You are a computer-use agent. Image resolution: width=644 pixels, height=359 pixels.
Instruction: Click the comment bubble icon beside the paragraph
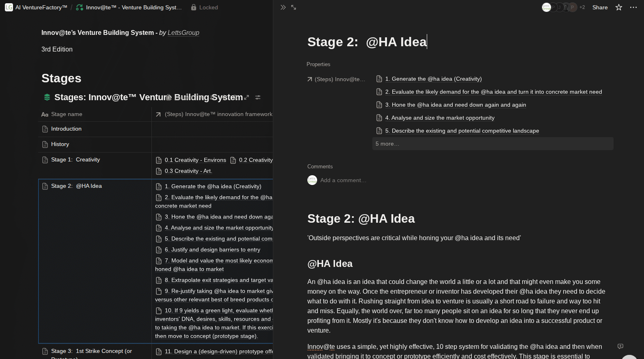pyautogui.click(x=620, y=346)
